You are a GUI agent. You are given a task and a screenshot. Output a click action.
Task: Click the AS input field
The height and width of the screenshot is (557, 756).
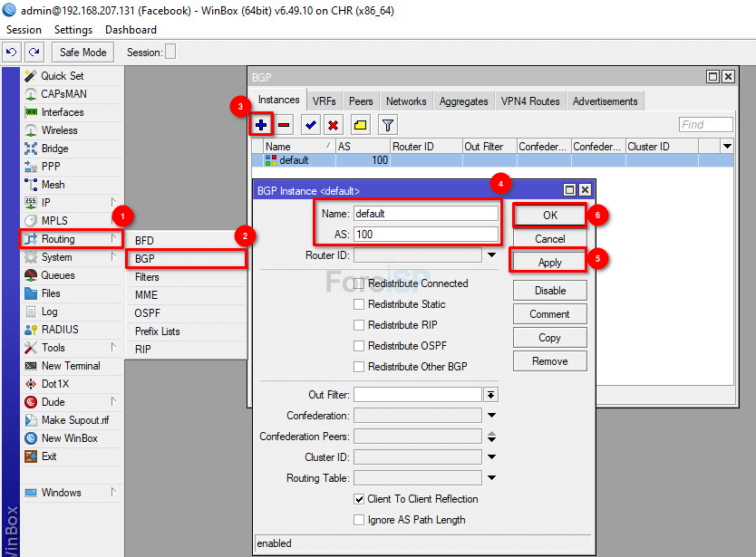425,235
